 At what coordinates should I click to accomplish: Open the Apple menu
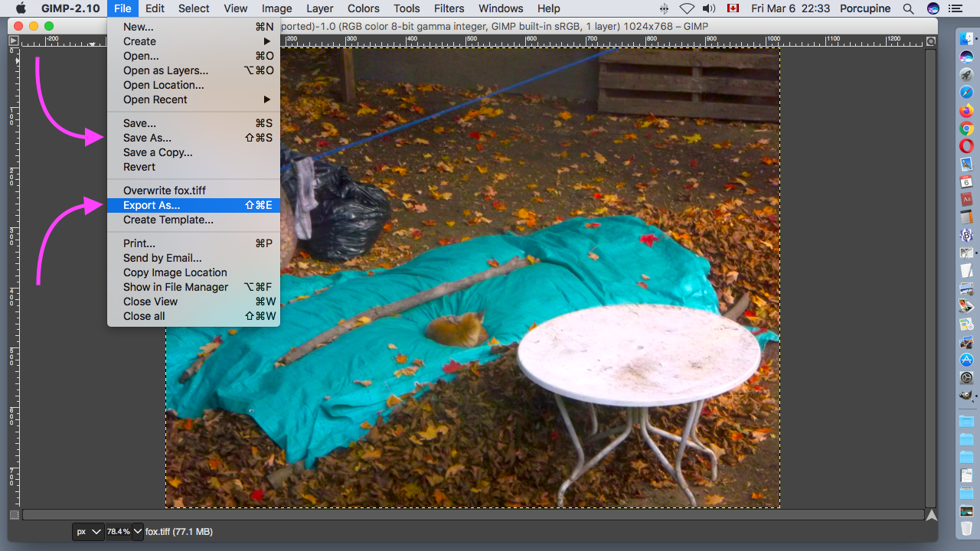pyautogui.click(x=21, y=8)
